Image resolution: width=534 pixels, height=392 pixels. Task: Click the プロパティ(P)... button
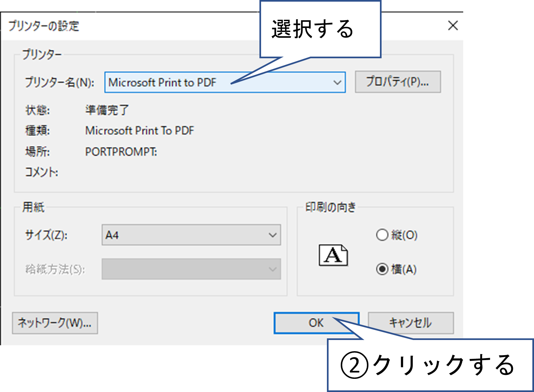(398, 82)
